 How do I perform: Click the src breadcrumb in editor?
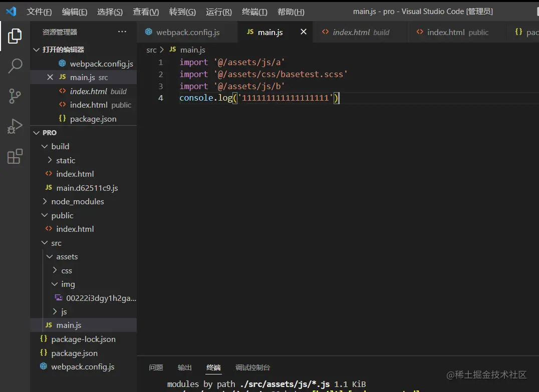(151, 50)
